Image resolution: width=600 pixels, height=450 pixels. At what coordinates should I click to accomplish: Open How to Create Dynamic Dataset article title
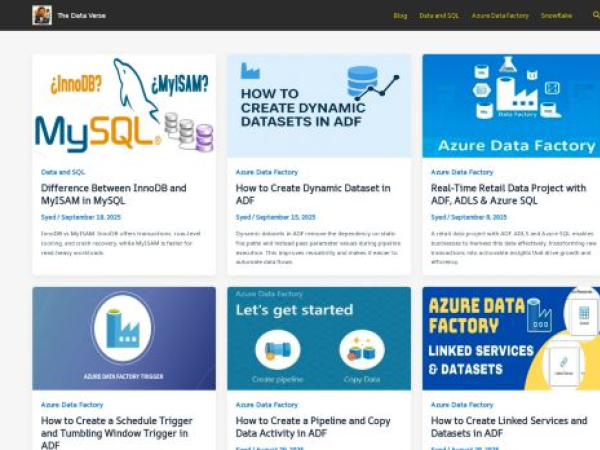tap(312, 193)
